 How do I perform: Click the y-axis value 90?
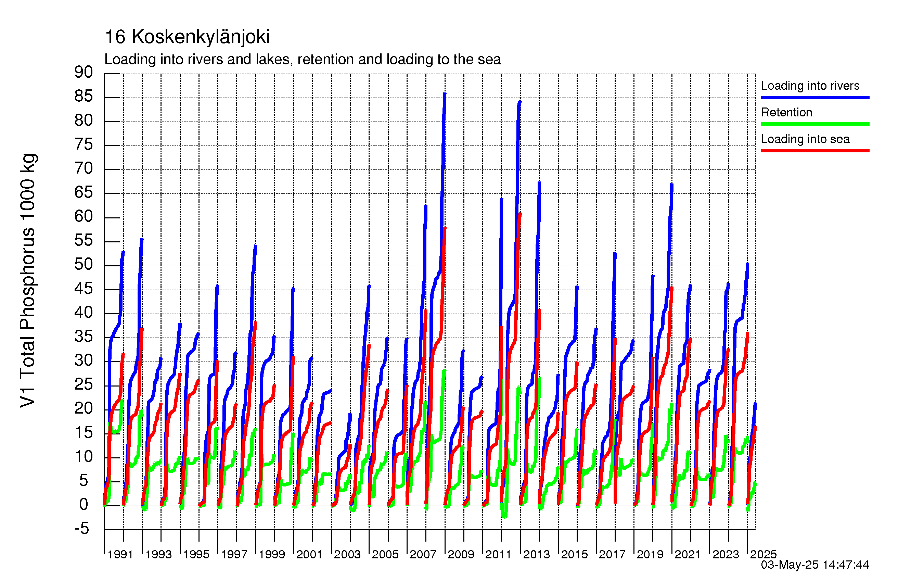[x=84, y=72]
